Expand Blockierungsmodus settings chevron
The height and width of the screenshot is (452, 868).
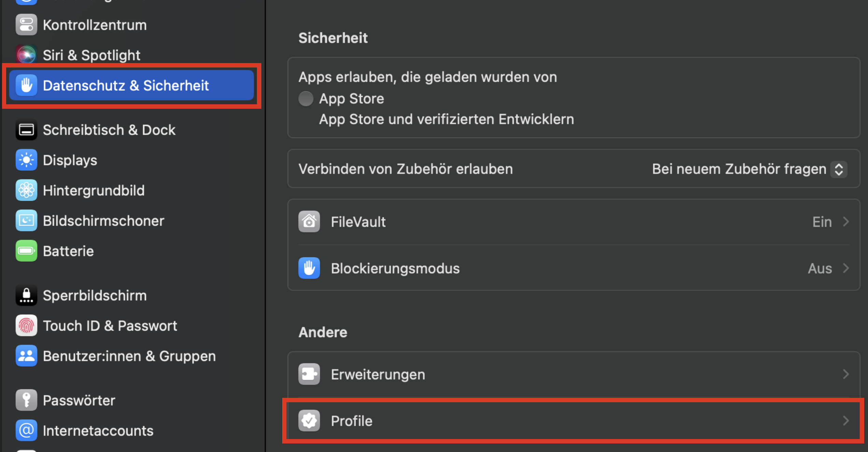(846, 268)
